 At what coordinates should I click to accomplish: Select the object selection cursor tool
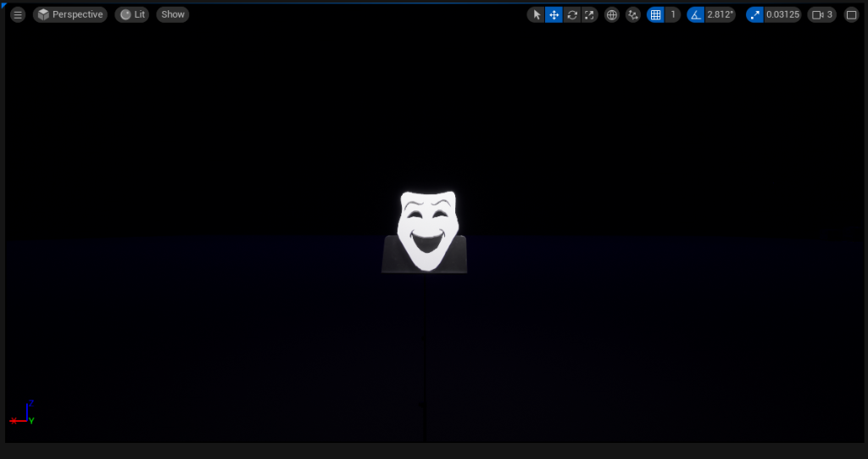(536, 14)
